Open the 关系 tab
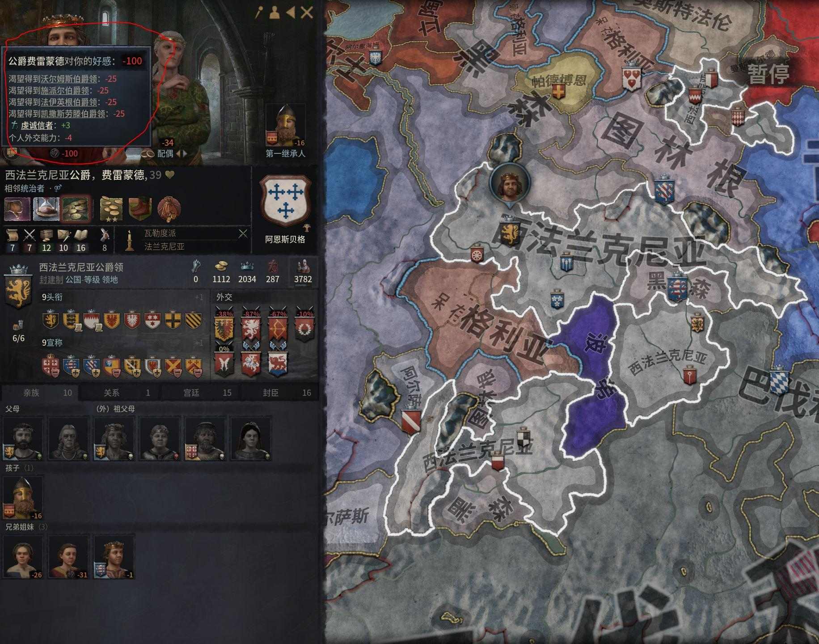Screen dimensions: 819x644 pyautogui.click(x=120, y=393)
